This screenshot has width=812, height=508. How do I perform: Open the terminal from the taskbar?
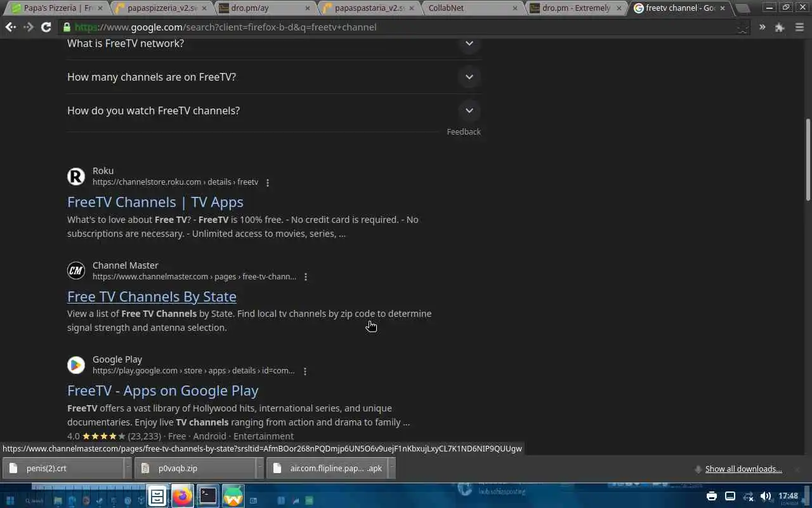(x=208, y=496)
